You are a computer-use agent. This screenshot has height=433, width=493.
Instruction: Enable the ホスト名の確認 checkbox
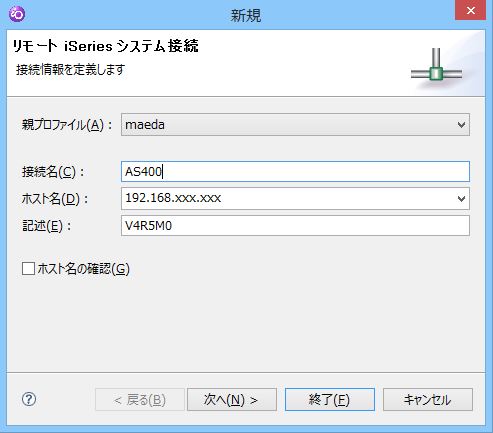[x=28, y=268]
